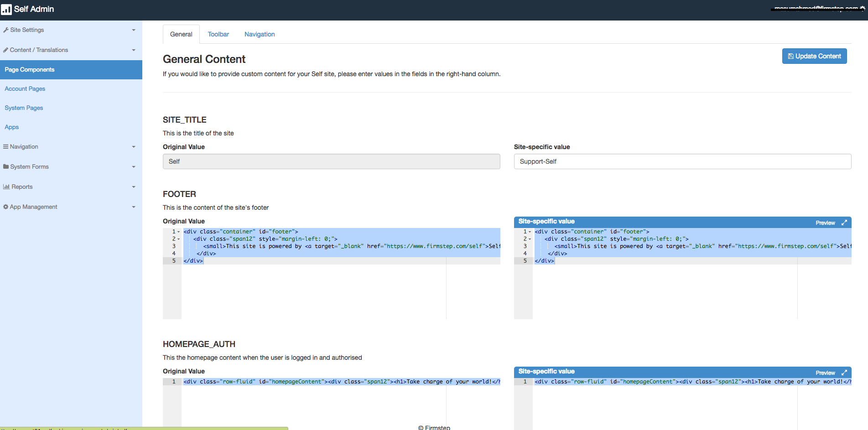Image resolution: width=868 pixels, height=430 pixels.
Task: Click the pencil icon beside Content / Translations
Action: click(5, 50)
